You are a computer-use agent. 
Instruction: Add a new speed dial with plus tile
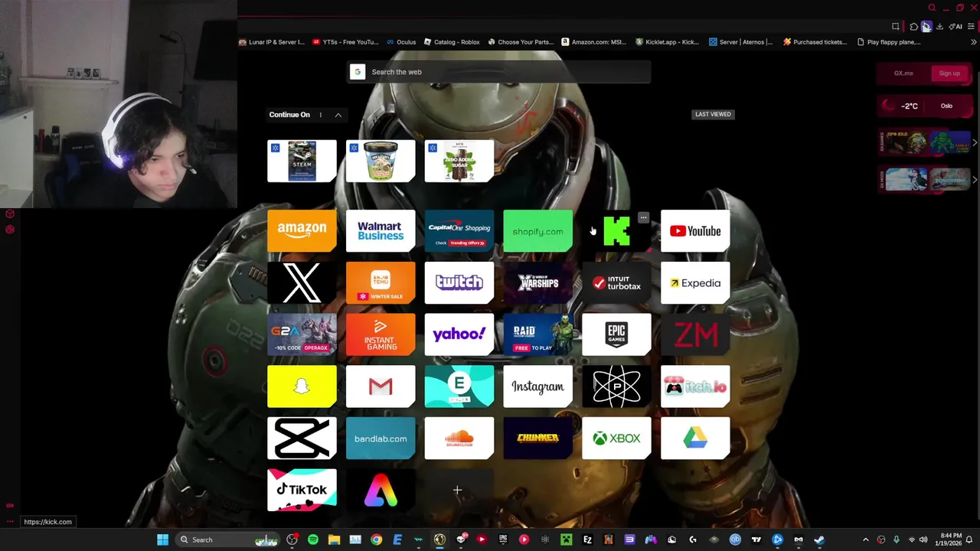[457, 490]
